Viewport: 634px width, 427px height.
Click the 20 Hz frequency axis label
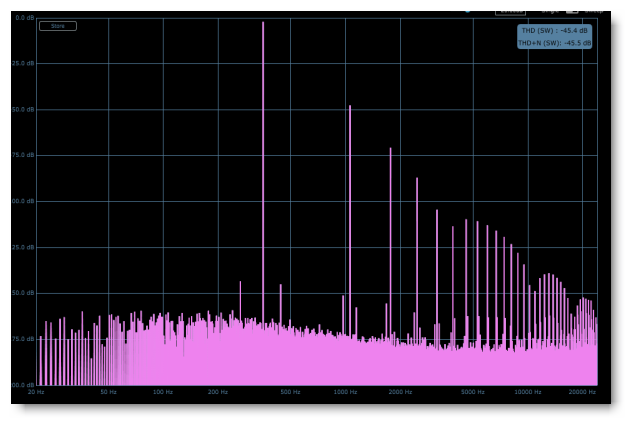click(36, 392)
